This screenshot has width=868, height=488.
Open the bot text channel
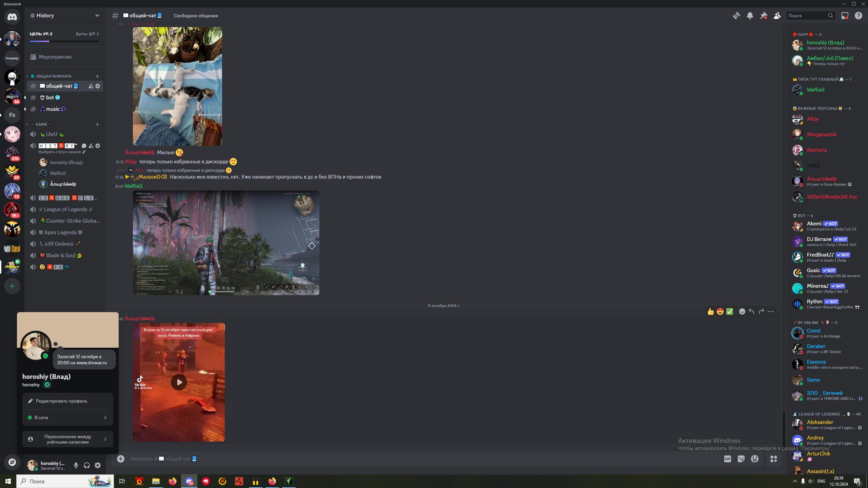[x=64, y=98]
